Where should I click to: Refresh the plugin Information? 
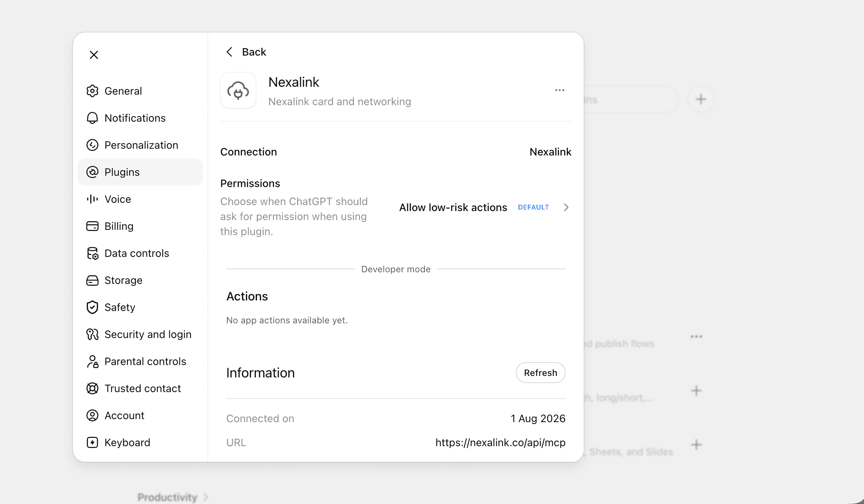[x=541, y=373]
